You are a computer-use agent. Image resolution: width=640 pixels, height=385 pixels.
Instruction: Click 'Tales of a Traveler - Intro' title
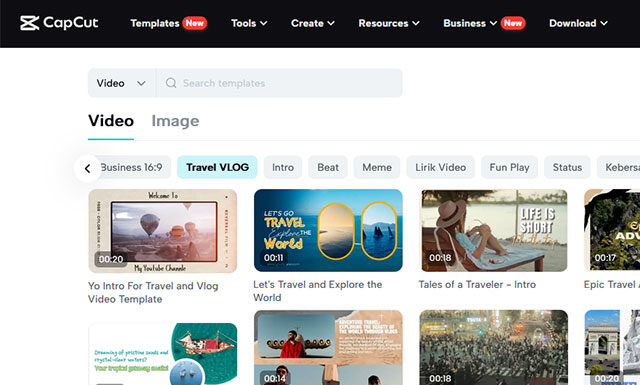[477, 285]
